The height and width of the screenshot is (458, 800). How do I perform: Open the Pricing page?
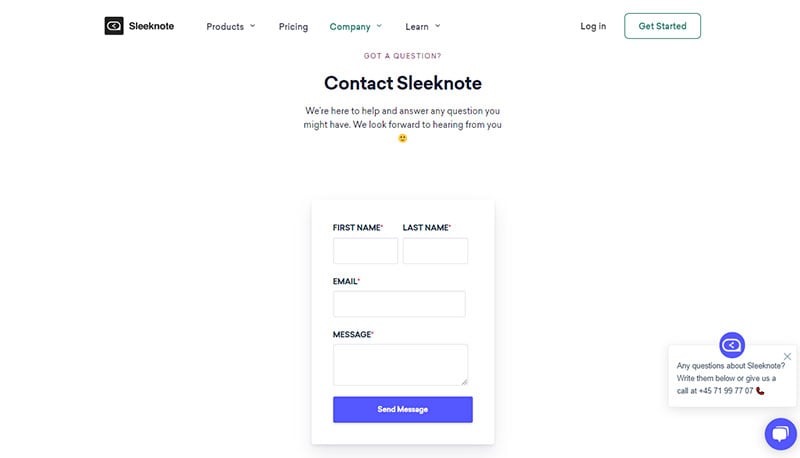tap(293, 27)
